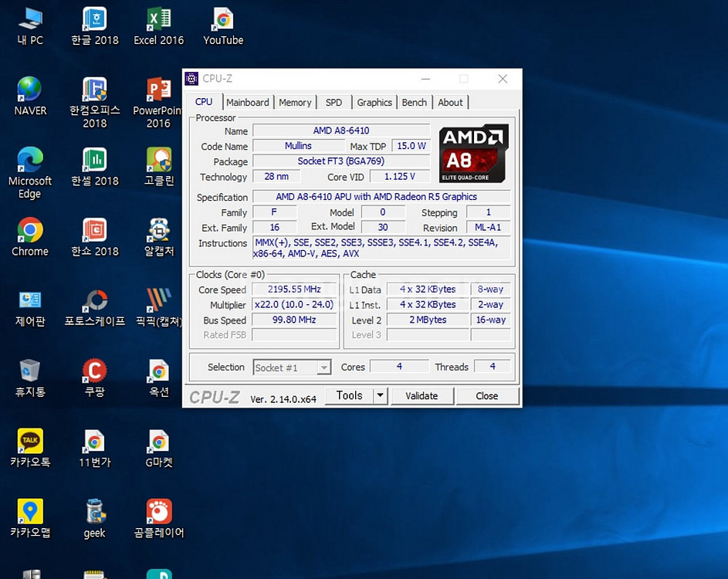The image size is (728, 579).
Task: Open the 카카오맵 desktop icon
Action: 30,519
